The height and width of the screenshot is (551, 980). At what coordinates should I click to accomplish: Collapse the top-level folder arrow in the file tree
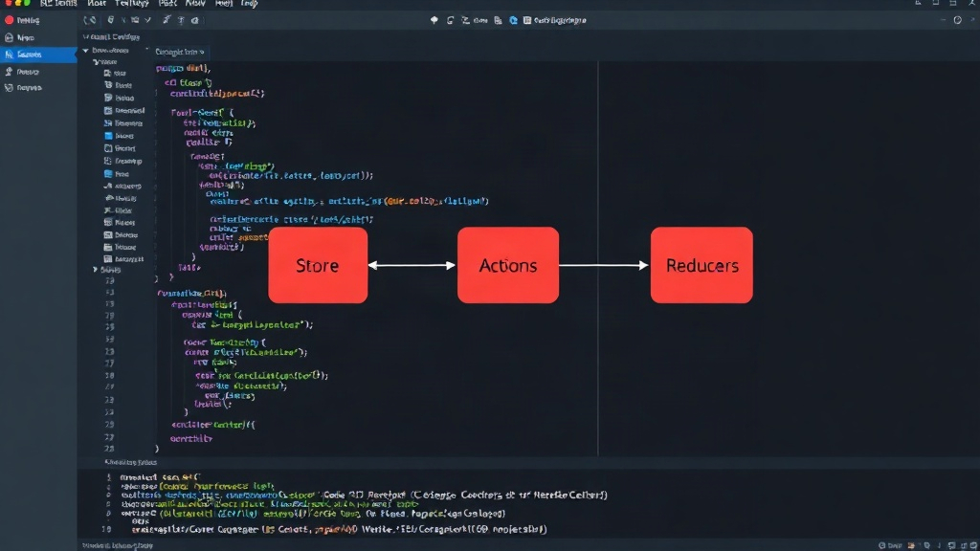[x=85, y=50]
